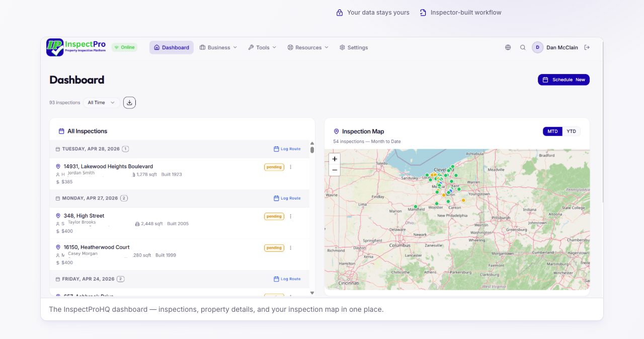The height and width of the screenshot is (339, 644).
Task: Click the All Inspections header icon
Action: point(61,131)
